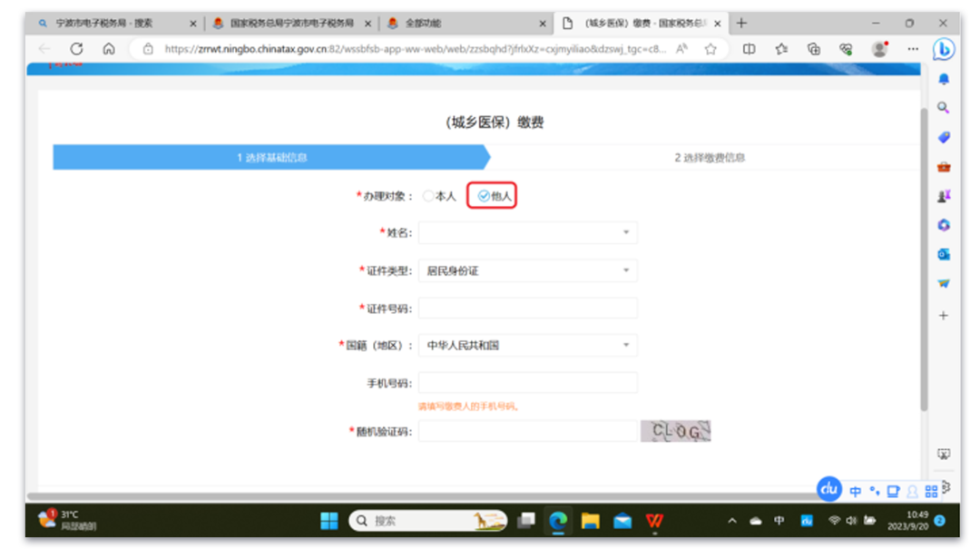980x558 pixels.
Task: Select the 他人 radio option
Action: point(485,196)
